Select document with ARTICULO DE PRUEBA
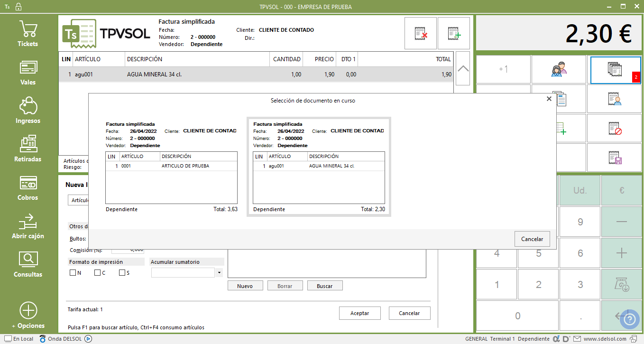Viewport: 644px width, 344px height. click(x=171, y=166)
